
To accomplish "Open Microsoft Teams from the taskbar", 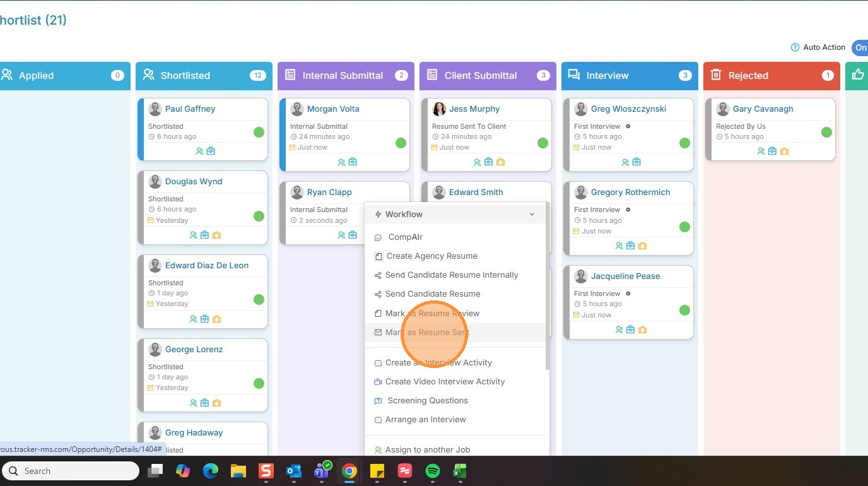I will [322, 471].
